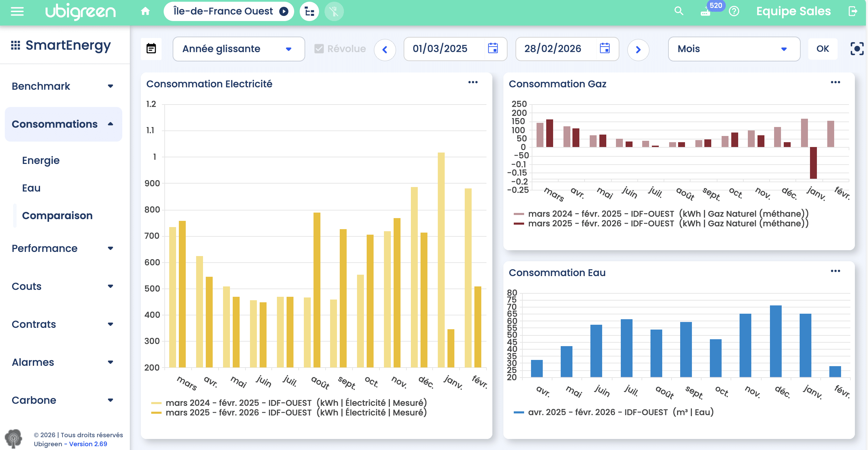Viewport: 868px width, 450px height.
Task: Open start date calendar picker icon
Action: pyautogui.click(x=493, y=48)
